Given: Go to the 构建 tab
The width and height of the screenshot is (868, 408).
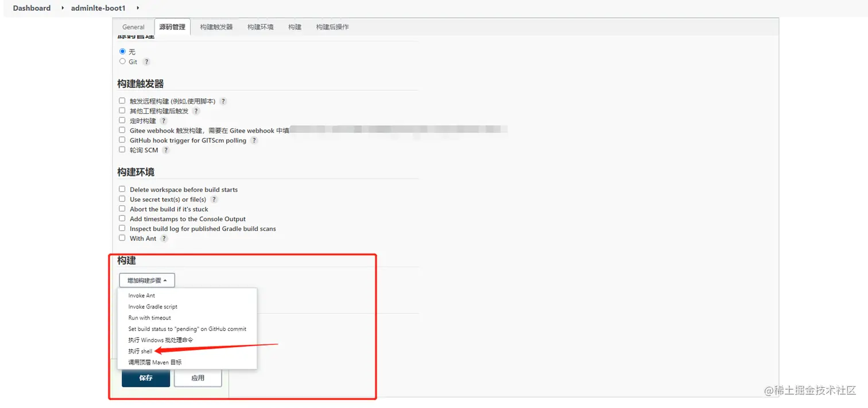Looking at the screenshot, I should pyautogui.click(x=295, y=27).
